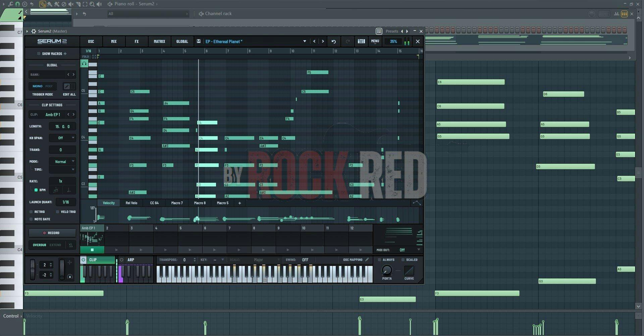
Task: Click the plugin window detached icon left of Presets
Action: click(379, 31)
